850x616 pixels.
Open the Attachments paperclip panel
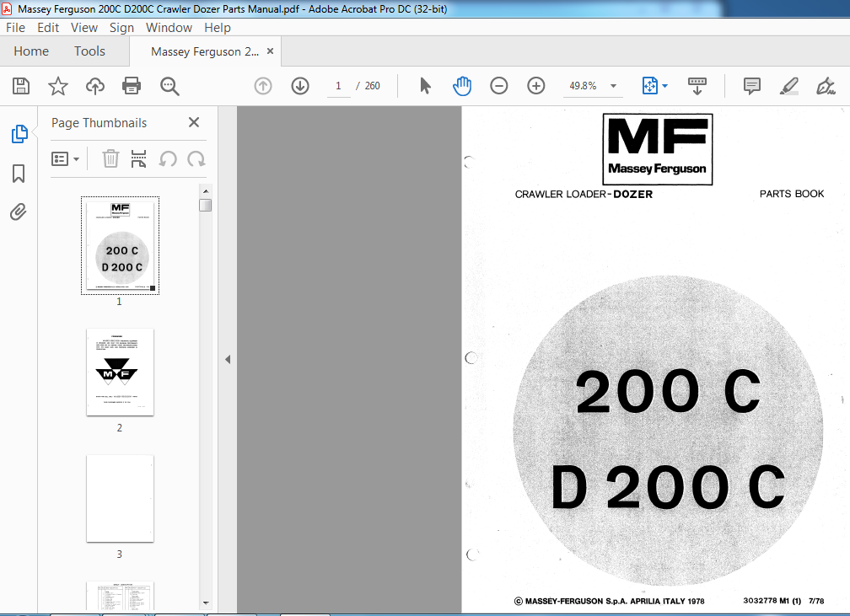click(x=19, y=212)
